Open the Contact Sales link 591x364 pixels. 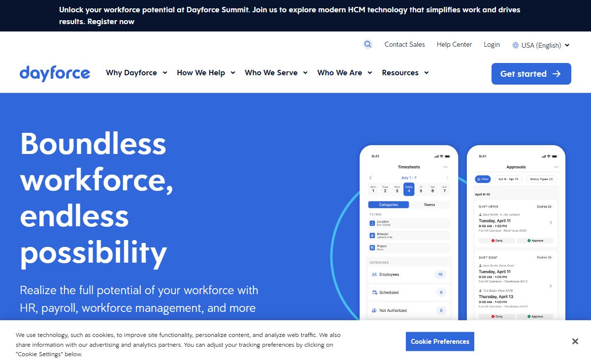(405, 44)
